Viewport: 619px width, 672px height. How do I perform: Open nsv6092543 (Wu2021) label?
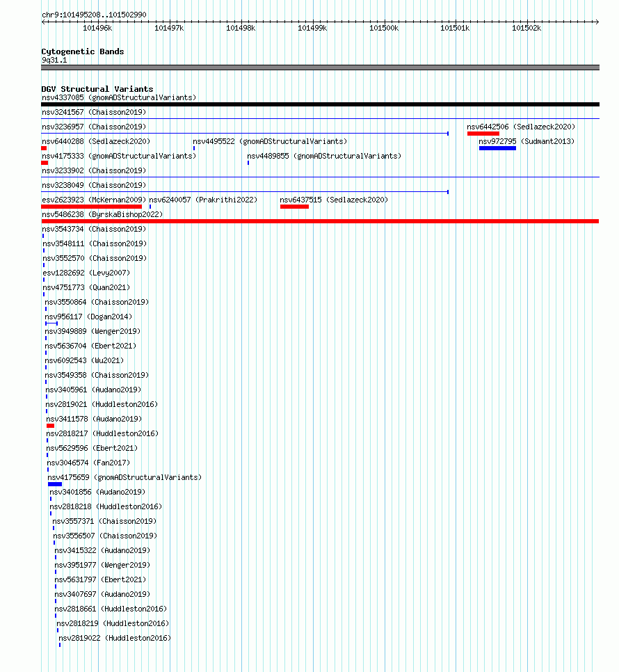pyautogui.click(x=84, y=360)
